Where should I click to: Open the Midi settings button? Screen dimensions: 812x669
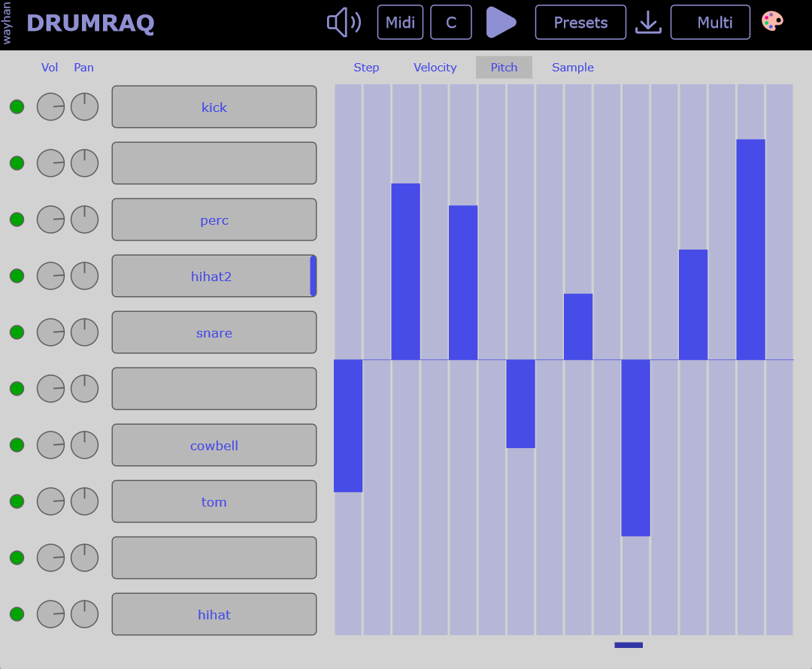point(400,23)
